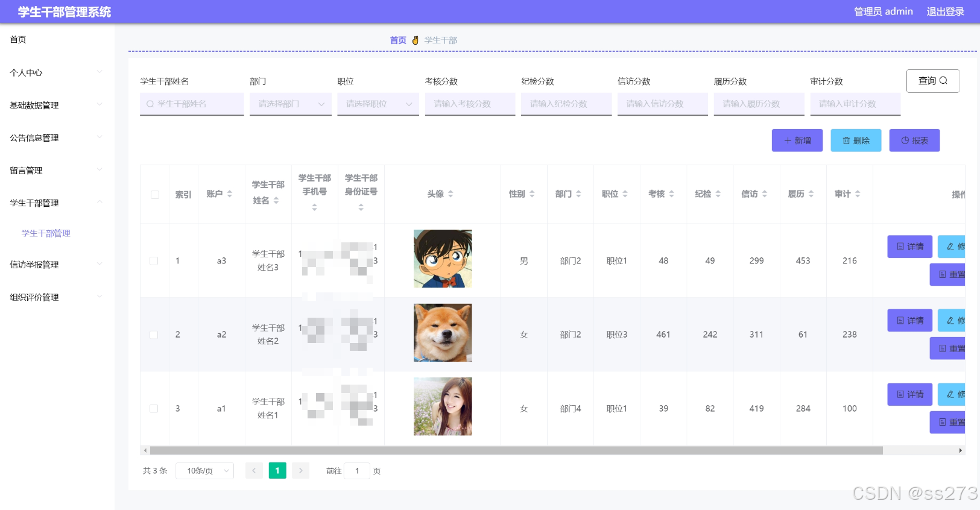Select page number 1 in pagination

click(x=277, y=471)
